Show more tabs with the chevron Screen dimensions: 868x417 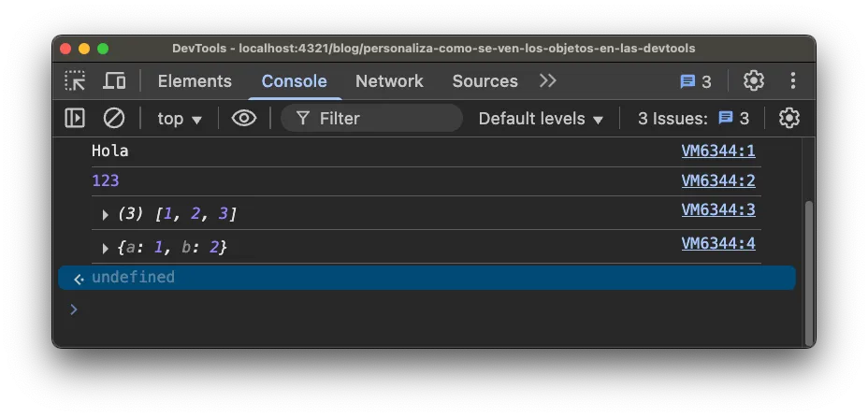(x=547, y=81)
